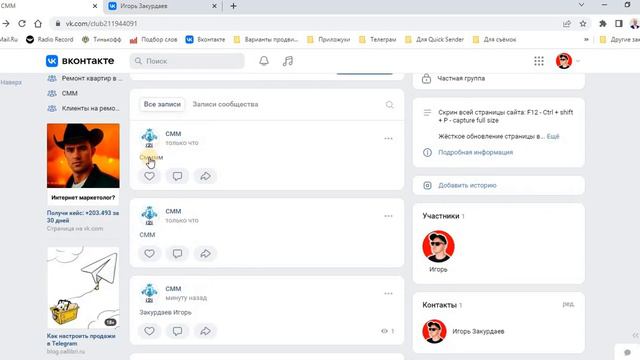Switch to the 'Игорь Закурдаев' browser tab

click(163, 6)
